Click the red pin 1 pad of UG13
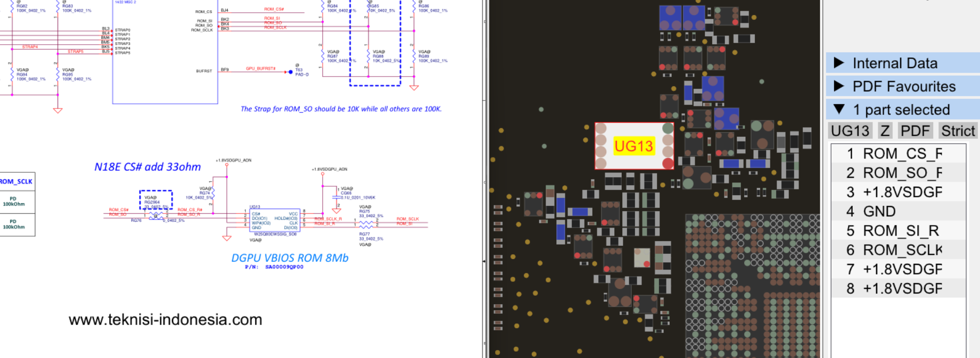The width and height of the screenshot is (980, 358). pos(668,163)
